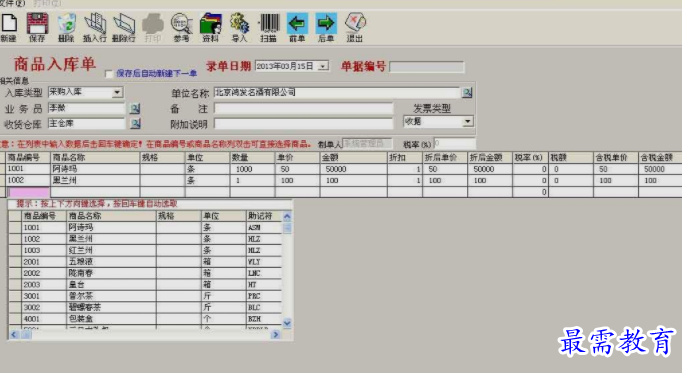Toggle 保存后自动新建下一单 checkbox
682x373 pixels.
109,74
